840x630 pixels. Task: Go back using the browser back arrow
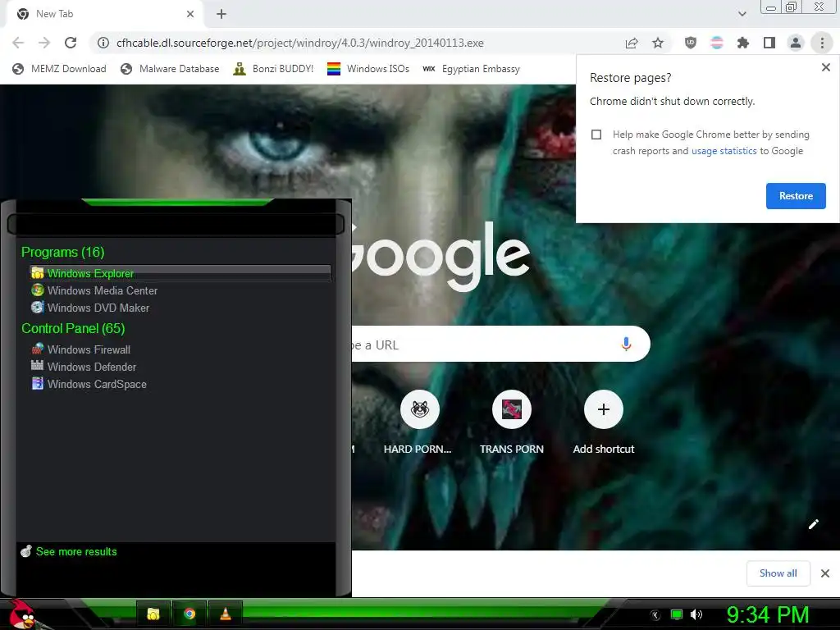(18, 43)
